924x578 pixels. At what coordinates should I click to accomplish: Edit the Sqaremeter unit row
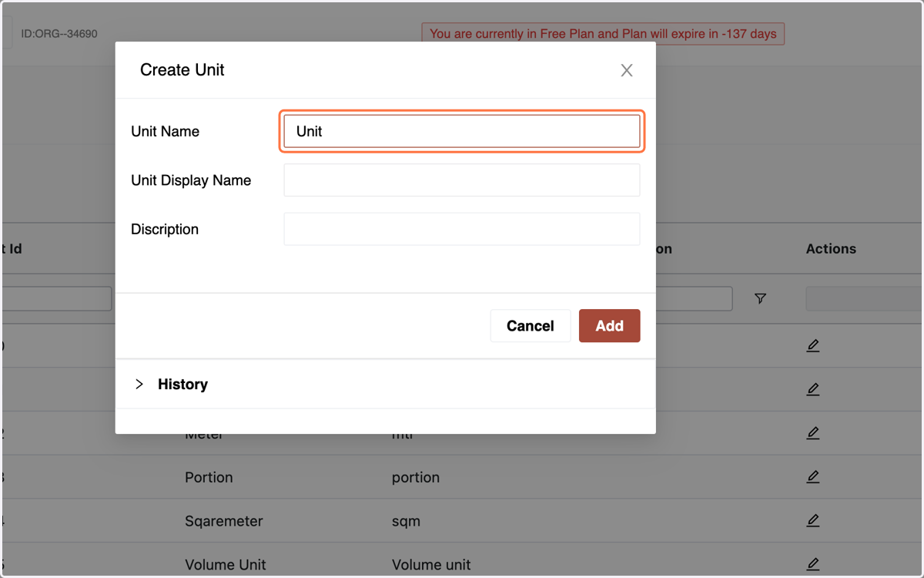pos(812,521)
